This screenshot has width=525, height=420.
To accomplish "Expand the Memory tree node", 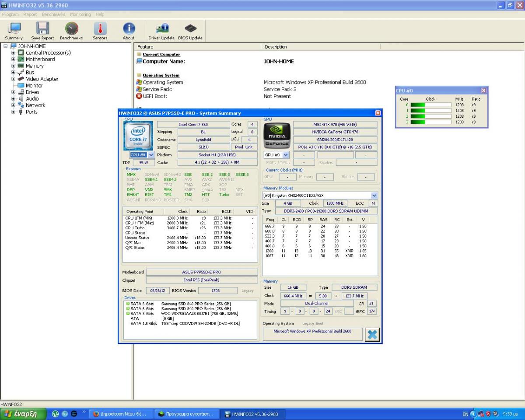I will point(13,66).
